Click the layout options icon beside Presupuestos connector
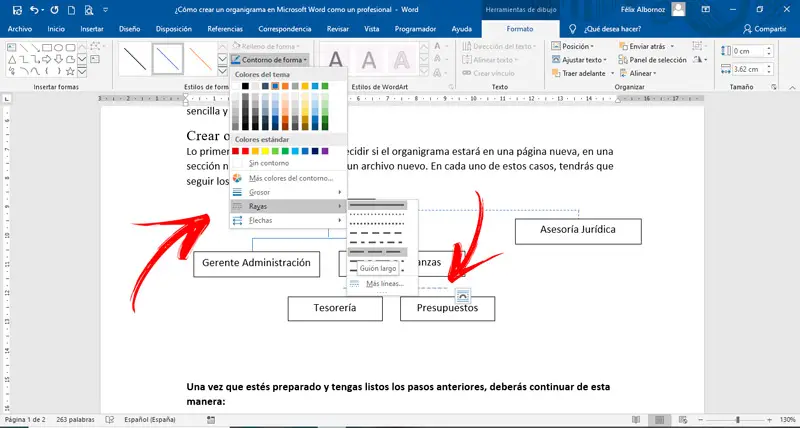 pyautogui.click(x=462, y=296)
